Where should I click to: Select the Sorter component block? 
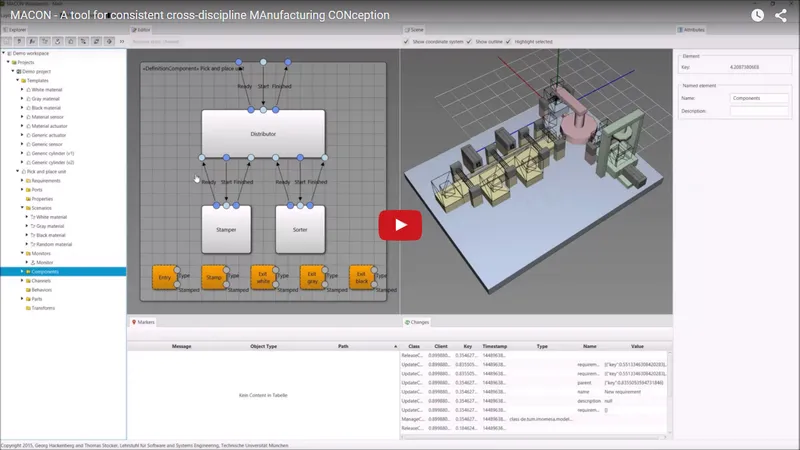pos(300,230)
